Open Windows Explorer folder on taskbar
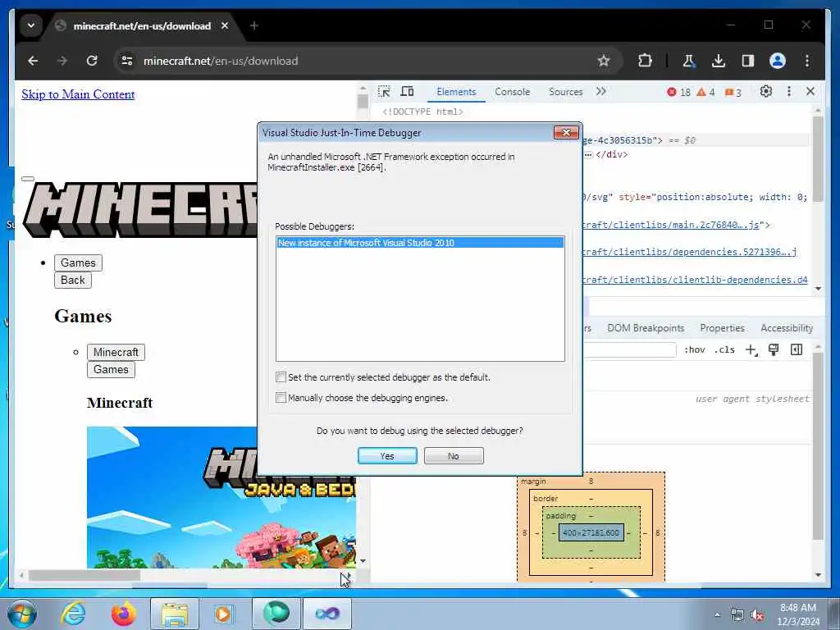Screen dimensions: 840x630 coord(175,614)
